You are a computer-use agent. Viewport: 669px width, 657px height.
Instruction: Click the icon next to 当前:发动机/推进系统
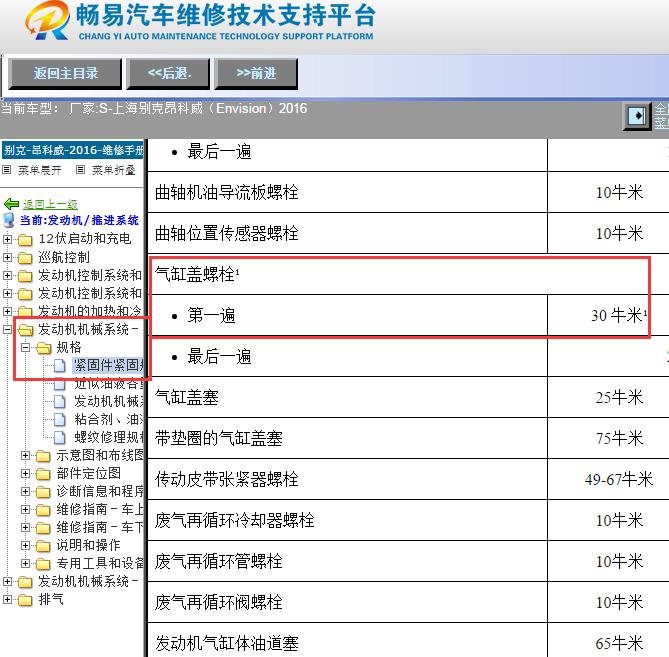click(9, 220)
